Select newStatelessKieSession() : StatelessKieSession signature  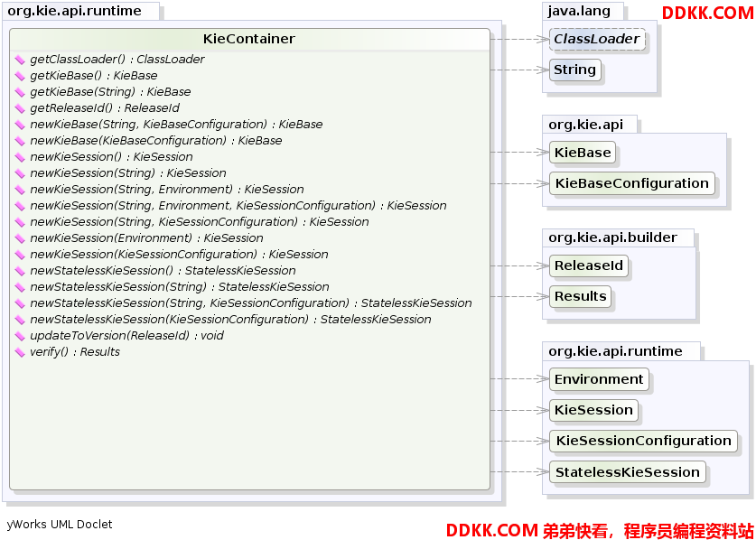163,271
